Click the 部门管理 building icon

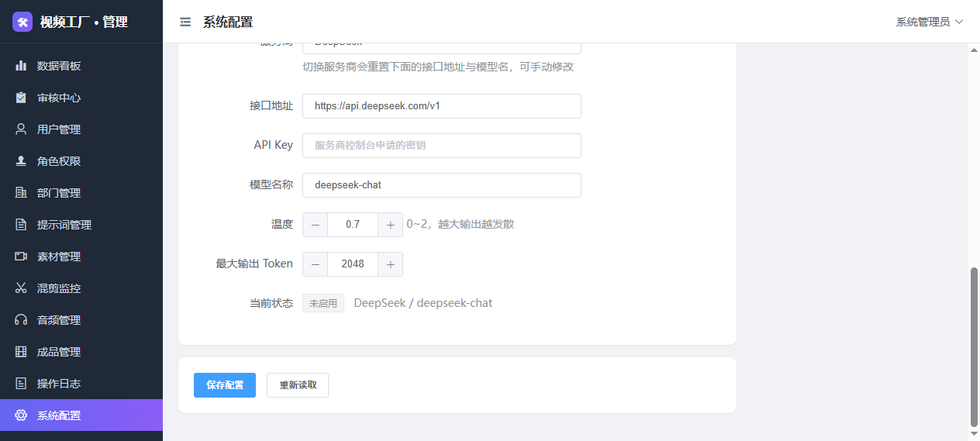coord(21,193)
